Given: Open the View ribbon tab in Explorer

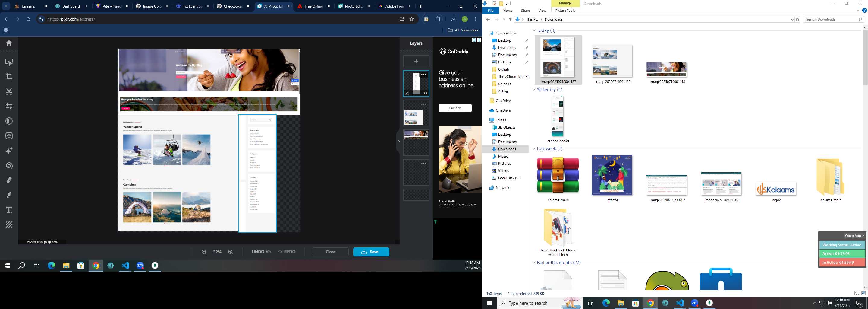Looking at the screenshot, I should (542, 11).
